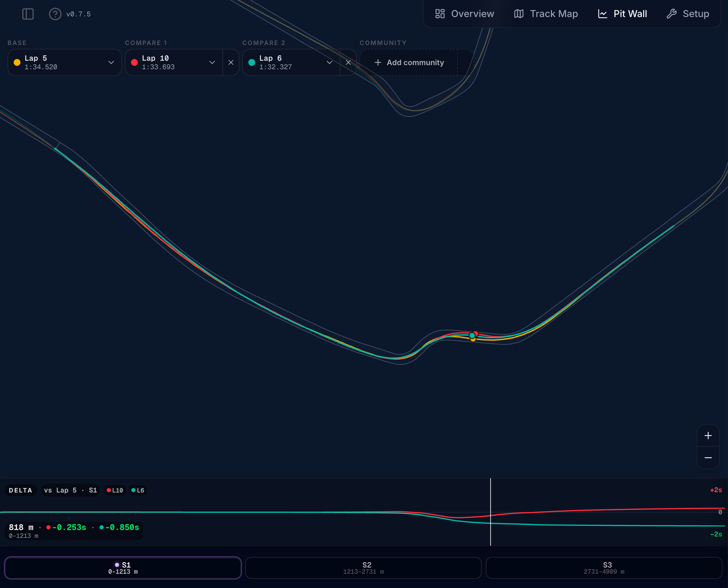Select sector S1 segment

(123, 568)
